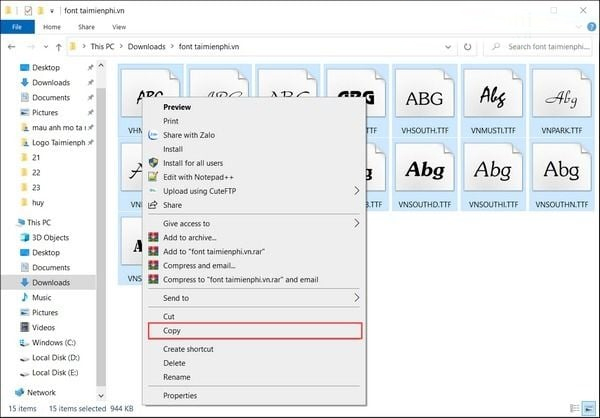Click WinRAR icon next to Add to archive
This screenshot has height=418, width=600.
(153, 237)
